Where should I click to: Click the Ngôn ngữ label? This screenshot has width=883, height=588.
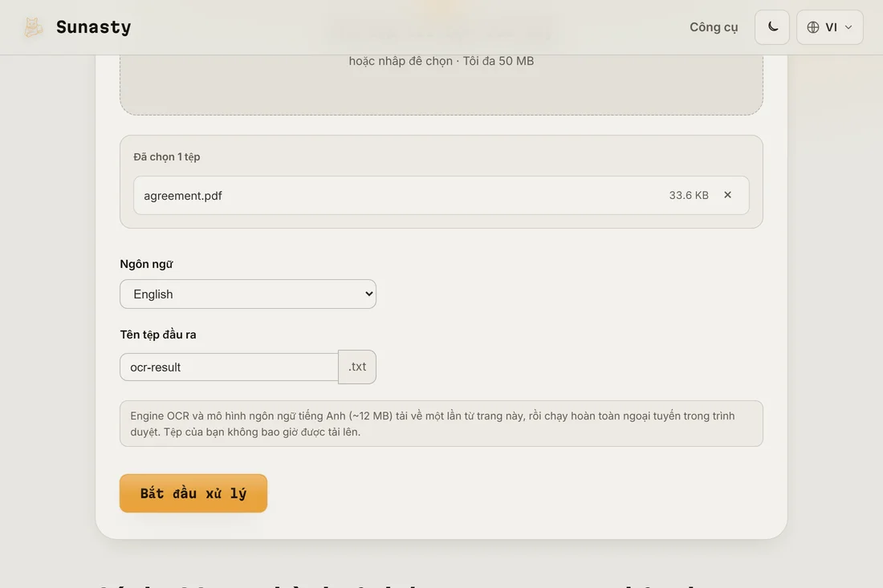coord(146,264)
